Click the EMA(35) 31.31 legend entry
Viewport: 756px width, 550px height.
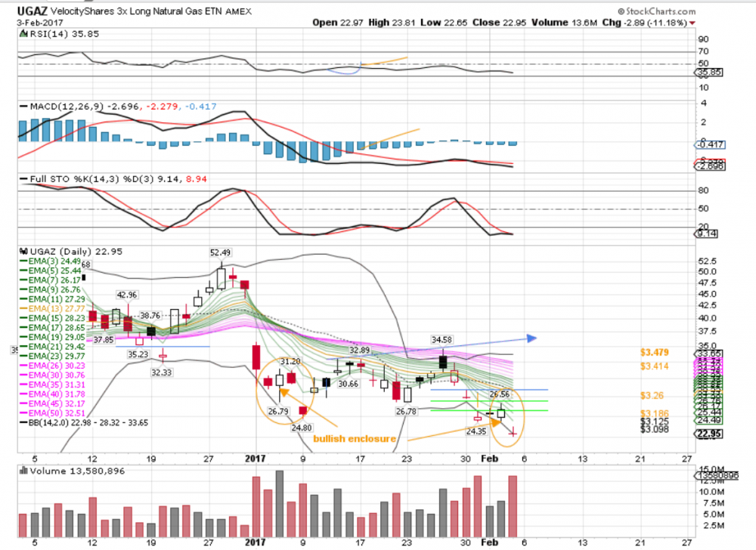pyautogui.click(x=53, y=385)
